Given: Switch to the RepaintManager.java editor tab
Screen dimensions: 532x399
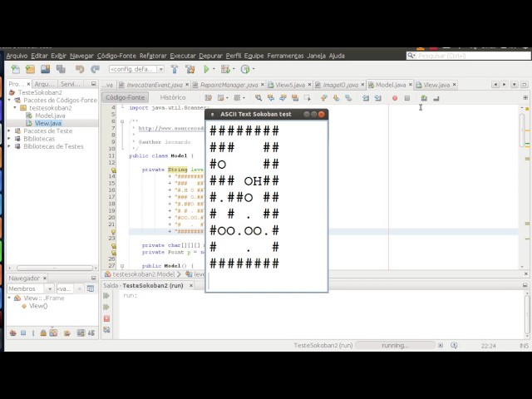Looking at the screenshot, I should click(x=229, y=85).
